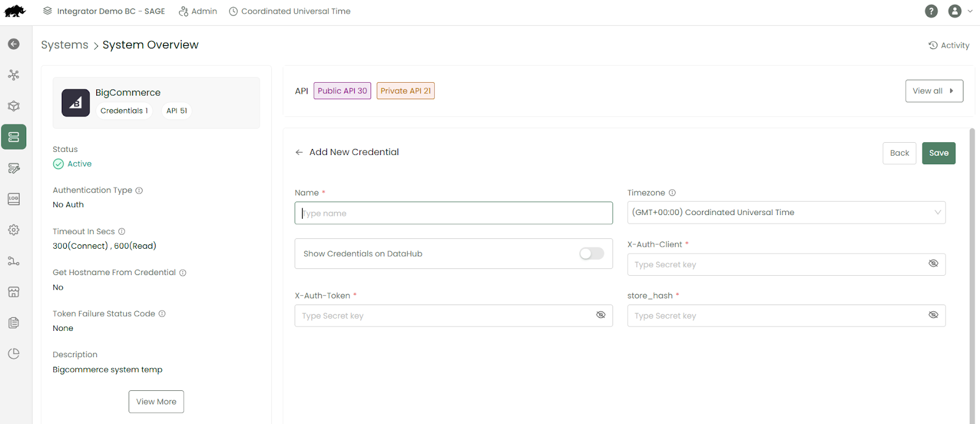Click the Timeout In Secs info icon
Viewport: 980px width, 424px height.
coord(122,232)
